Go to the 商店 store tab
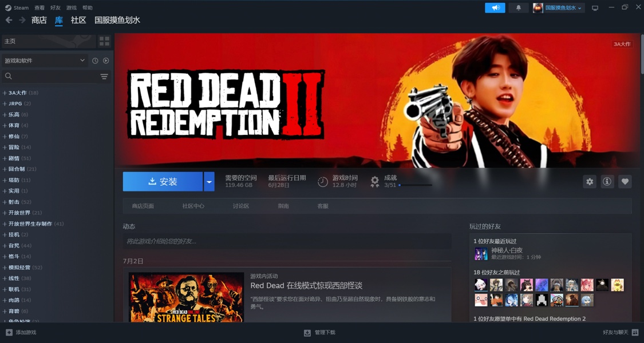This screenshot has width=644, height=343. tap(39, 20)
